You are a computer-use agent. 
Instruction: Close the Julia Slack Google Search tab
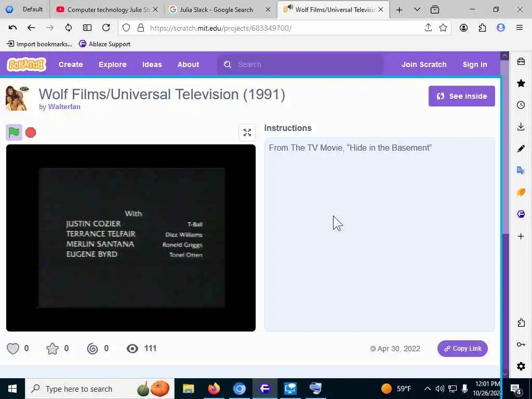[268, 9]
